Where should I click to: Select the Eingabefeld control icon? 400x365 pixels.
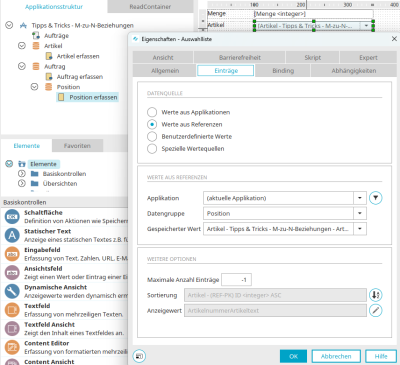click(12, 254)
